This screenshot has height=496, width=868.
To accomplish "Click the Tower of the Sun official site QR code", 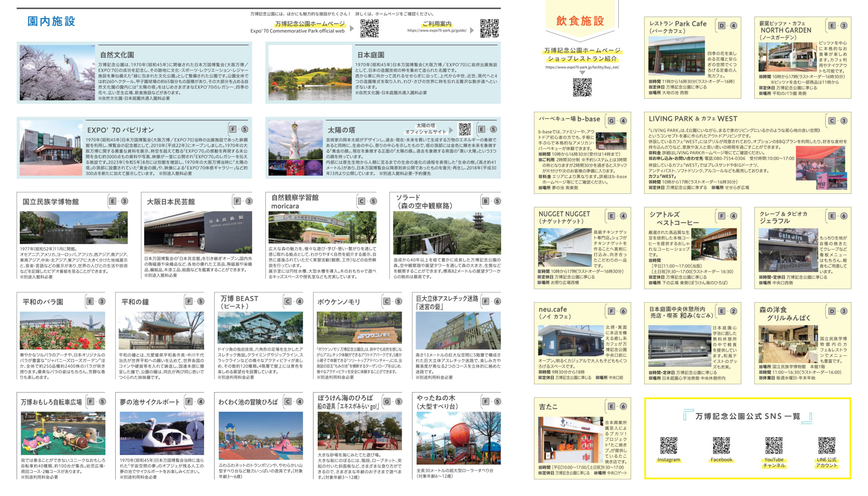I will (465, 130).
